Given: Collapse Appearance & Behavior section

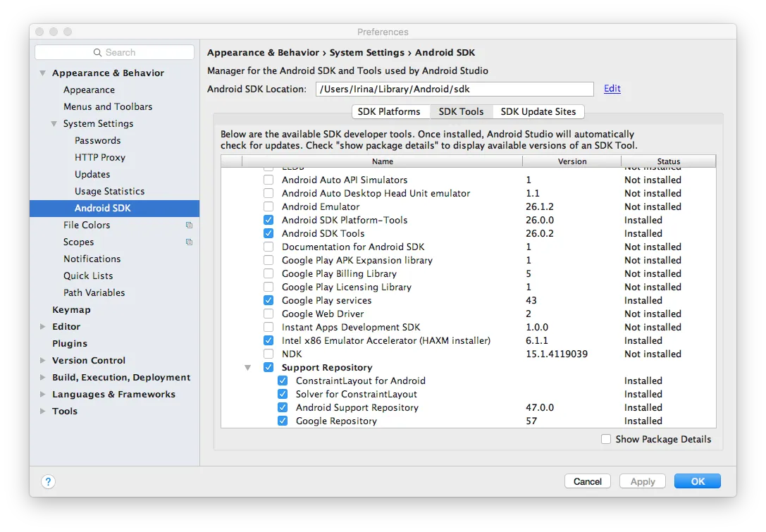Looking at the screenshot, I should click(43, 73).
